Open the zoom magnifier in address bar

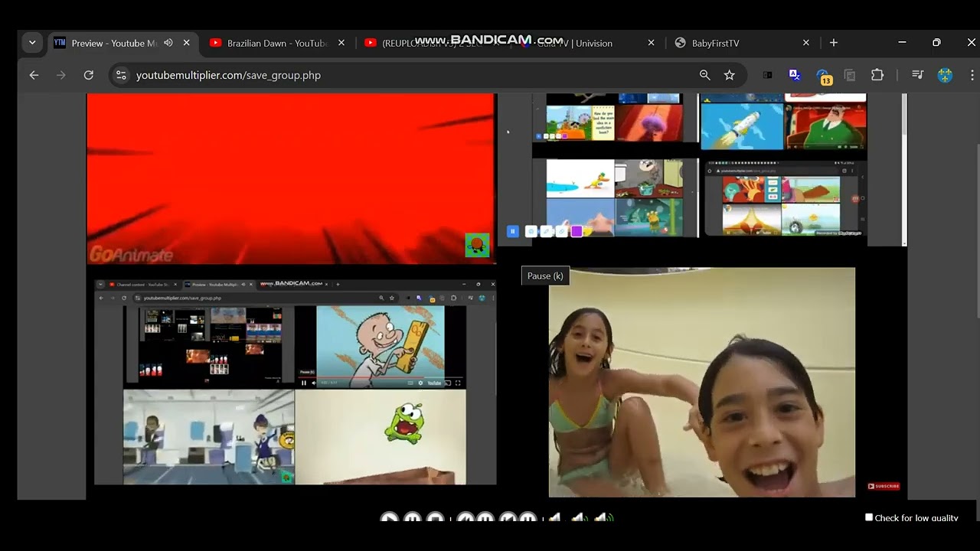[x=705, y=75]
